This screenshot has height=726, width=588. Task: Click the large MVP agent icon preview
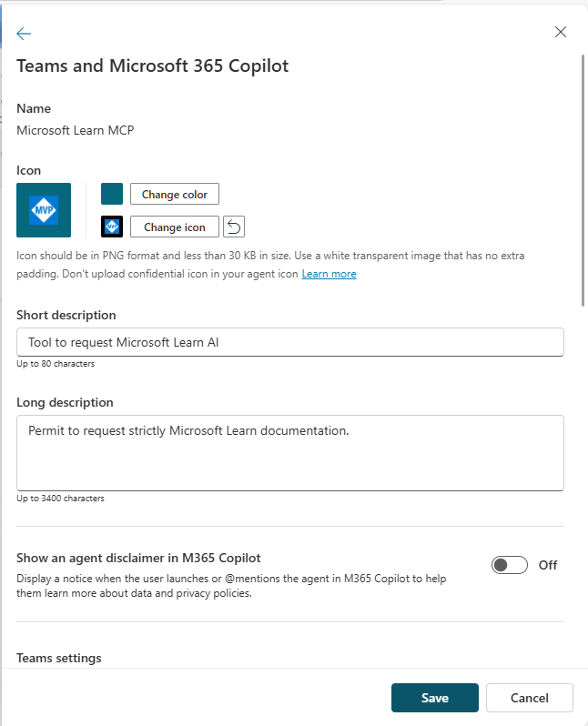pyautogui.click(x=44, y=210)
